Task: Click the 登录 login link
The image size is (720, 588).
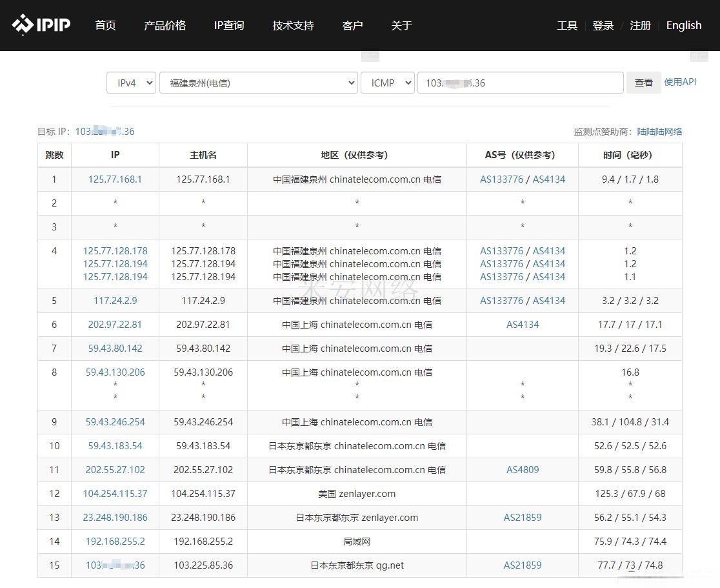Action: [x=603, y=25]
